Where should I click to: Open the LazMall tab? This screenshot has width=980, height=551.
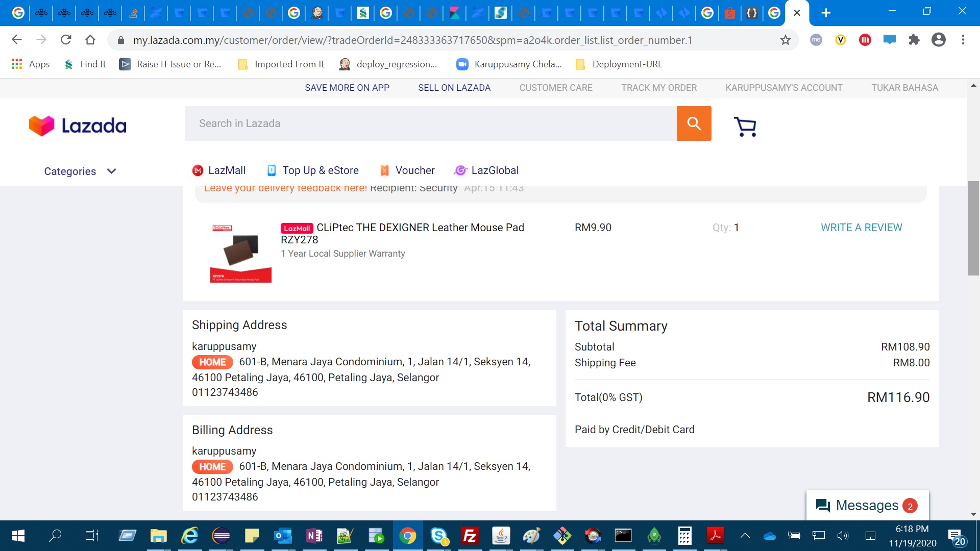[x=219, y=170]
